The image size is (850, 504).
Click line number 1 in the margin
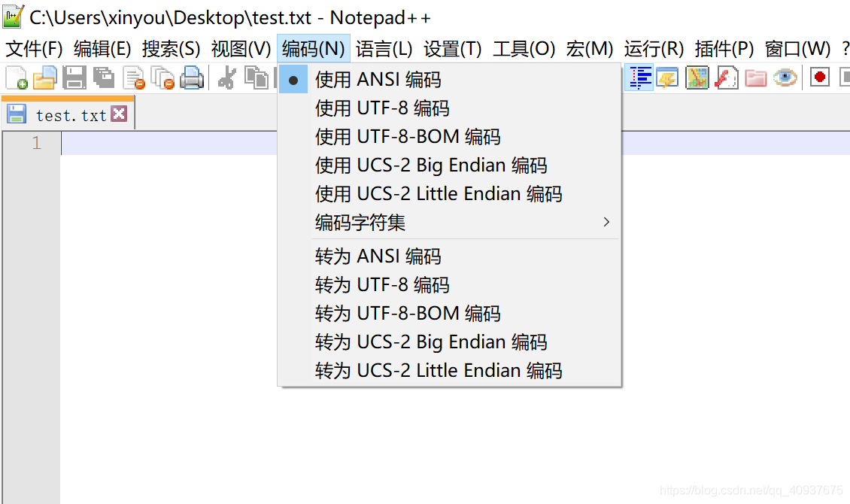36,143
